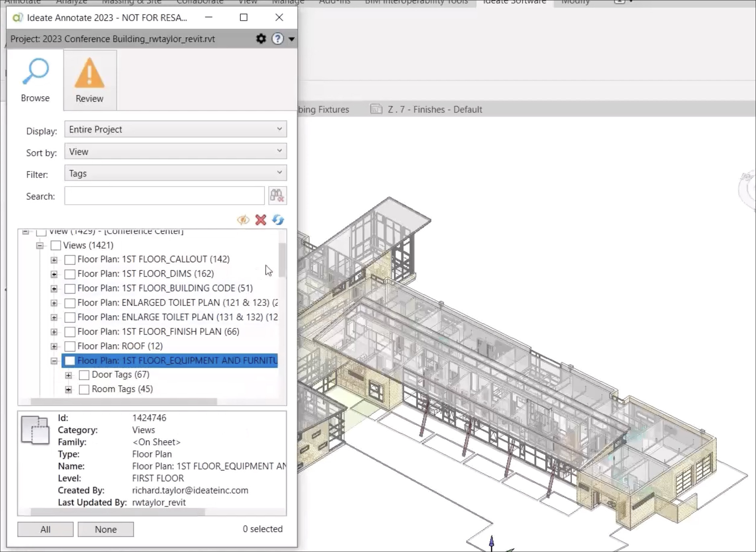Check the 1ST FLOOR_EQUIPMENT AND FURNITURE checkbox

pyautogui.click(x=70, y=360)
